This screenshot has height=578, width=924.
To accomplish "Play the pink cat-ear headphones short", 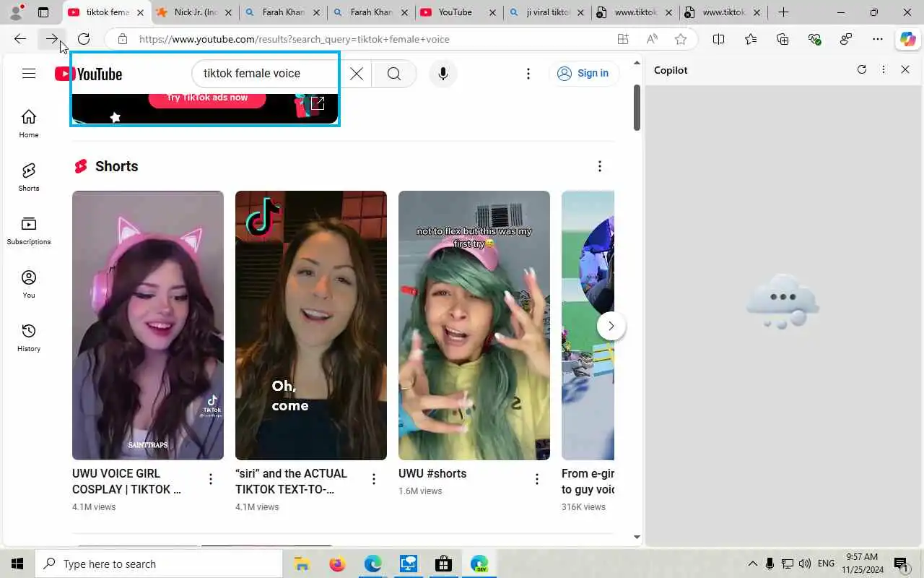I will 148,325.
